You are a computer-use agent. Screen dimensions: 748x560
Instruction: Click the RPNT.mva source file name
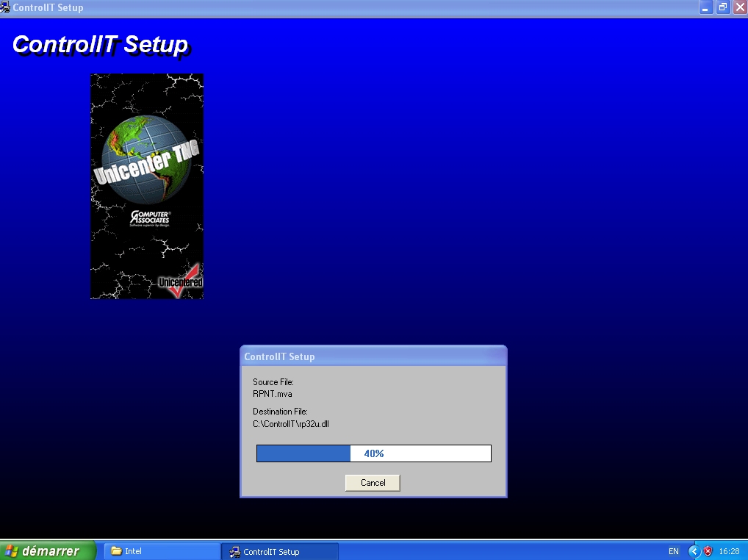point(273,394)
